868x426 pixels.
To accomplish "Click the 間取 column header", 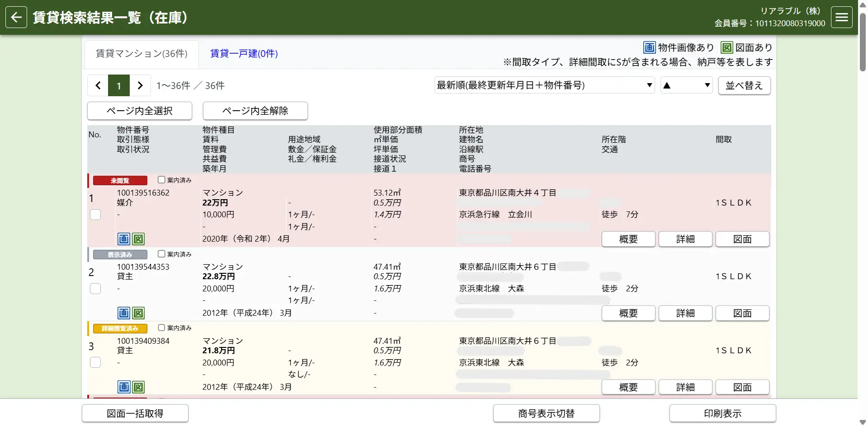I will [724, 140].
